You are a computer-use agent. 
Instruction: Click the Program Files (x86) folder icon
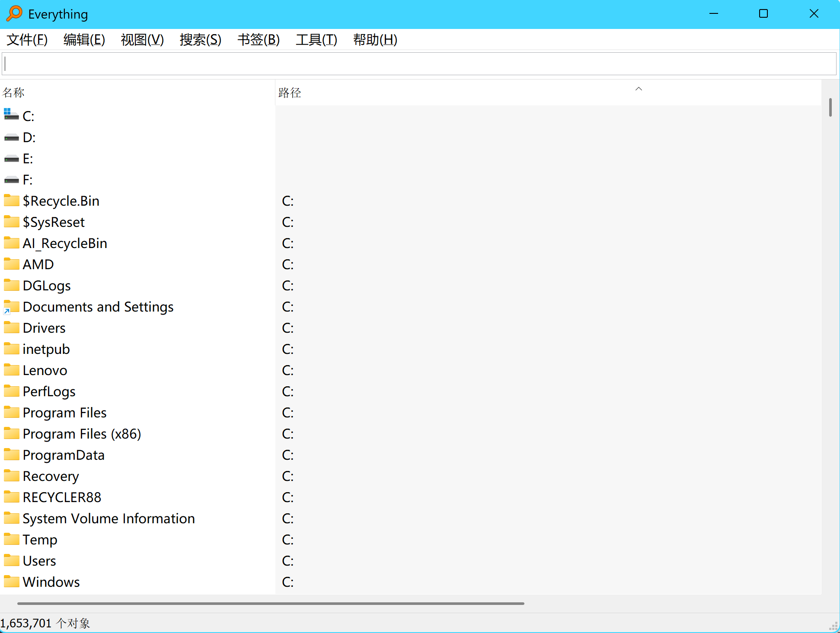[x=11, y=433]
